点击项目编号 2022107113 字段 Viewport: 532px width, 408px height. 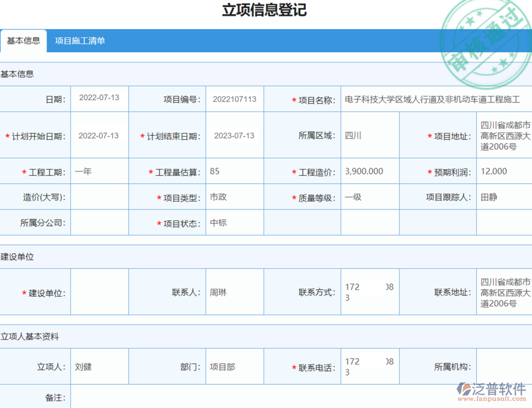[x=234, y=98]
